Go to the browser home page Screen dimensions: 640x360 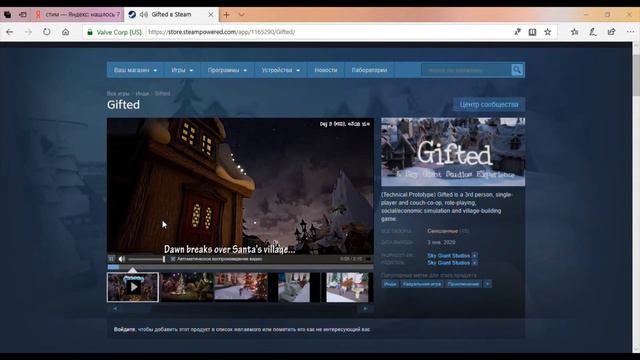click(x=65, y=32)
